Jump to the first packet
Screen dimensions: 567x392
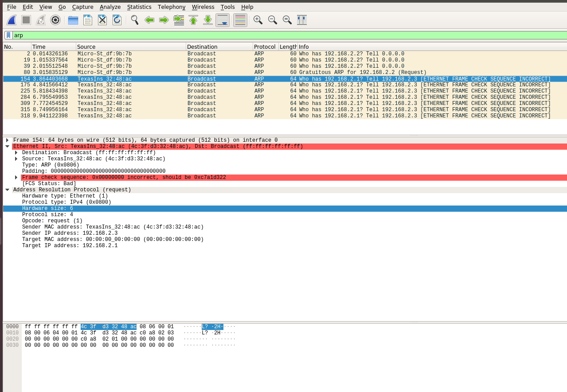[x=193, y=20]
